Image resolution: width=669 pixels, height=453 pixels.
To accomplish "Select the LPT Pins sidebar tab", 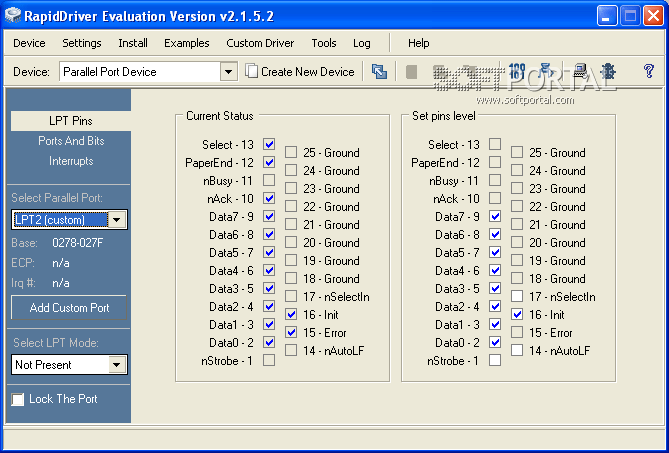I will pyautogui.click(x=71, y=121).
